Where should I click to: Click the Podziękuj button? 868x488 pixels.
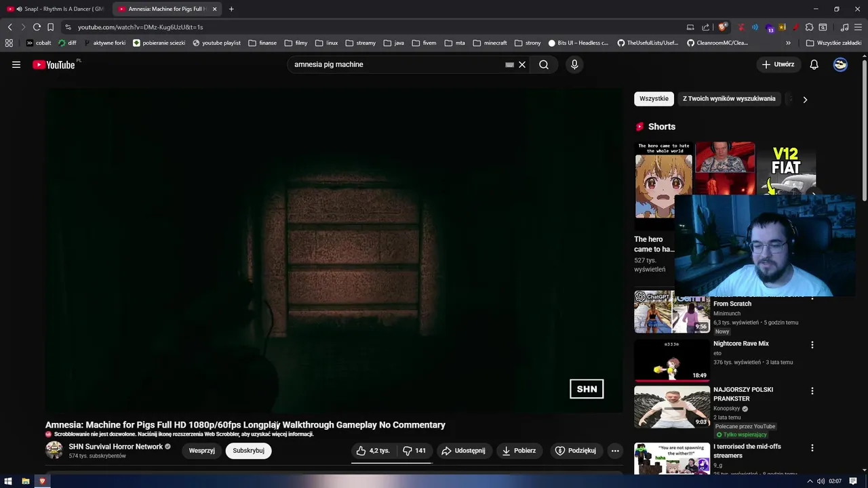575,450
